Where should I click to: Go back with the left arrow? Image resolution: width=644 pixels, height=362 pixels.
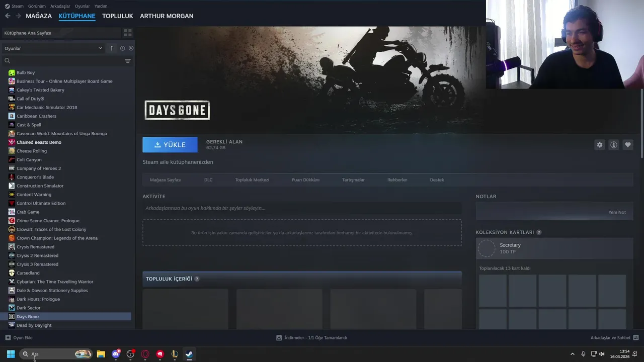[x=8, y=16]
